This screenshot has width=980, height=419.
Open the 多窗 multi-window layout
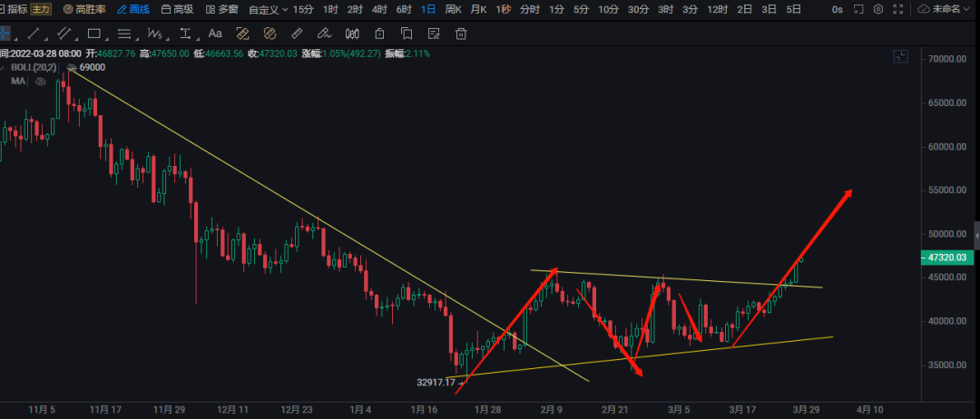click(221, 9)
